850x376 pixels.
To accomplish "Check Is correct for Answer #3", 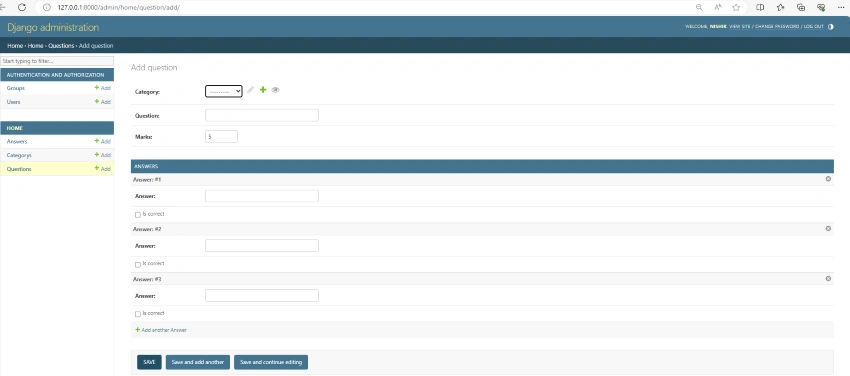I will 138,314.
